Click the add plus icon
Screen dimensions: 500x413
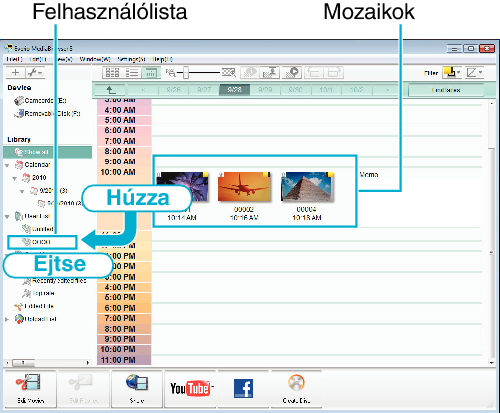(15, 73)
